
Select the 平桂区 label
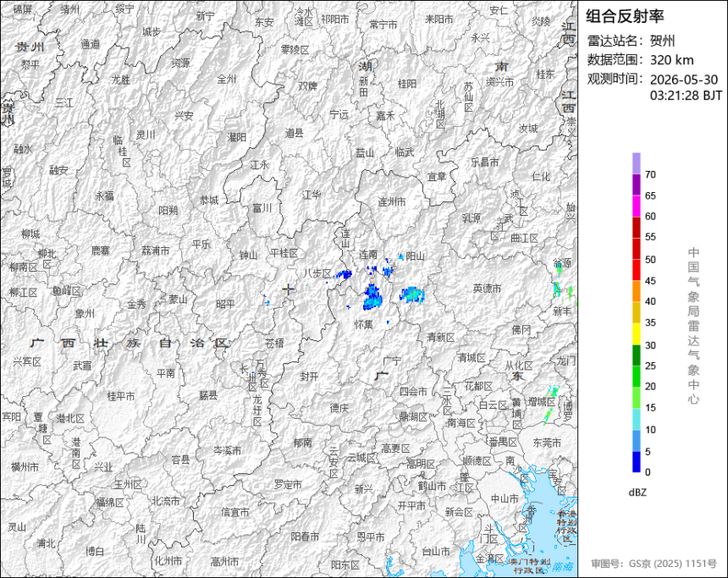284,254
